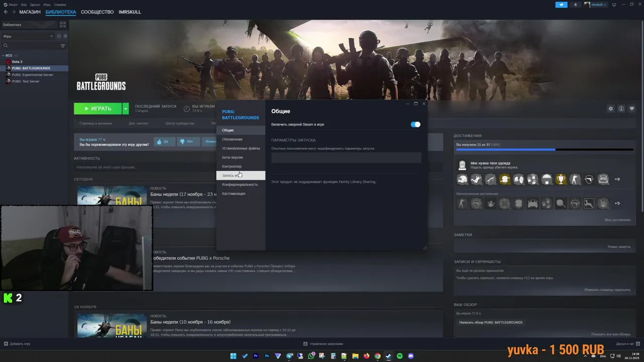Open the МАГАЗИН store tab
Screen dimensions: 644x362
pos(30,12)
